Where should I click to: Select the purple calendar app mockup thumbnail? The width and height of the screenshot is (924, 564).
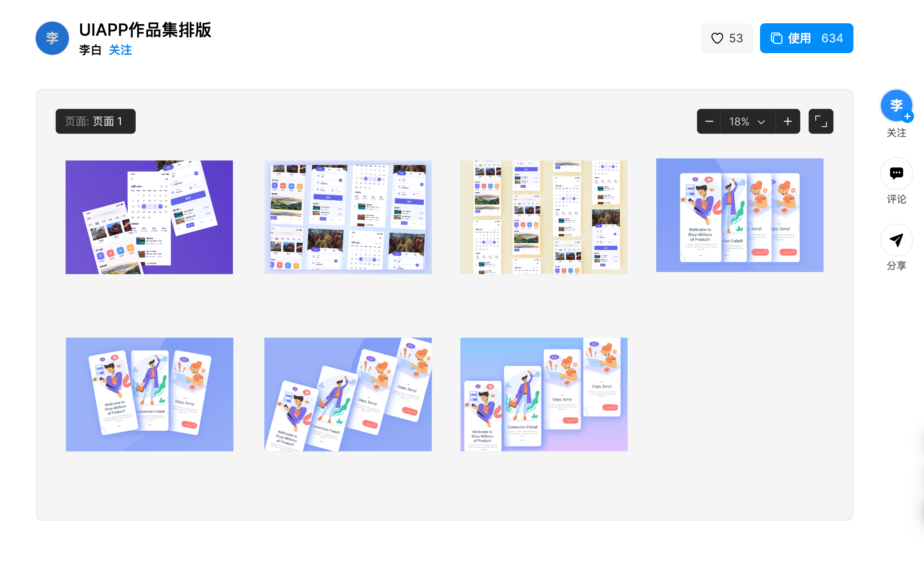point(149,217)
